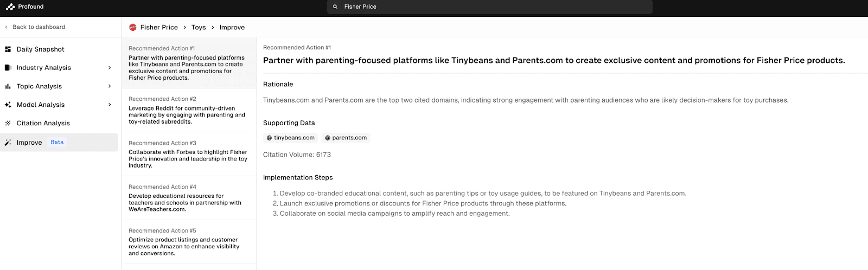This screenshot has width=868, height=270.
Task: Focus the Fisher Price search field
Action: pos(489,7)
